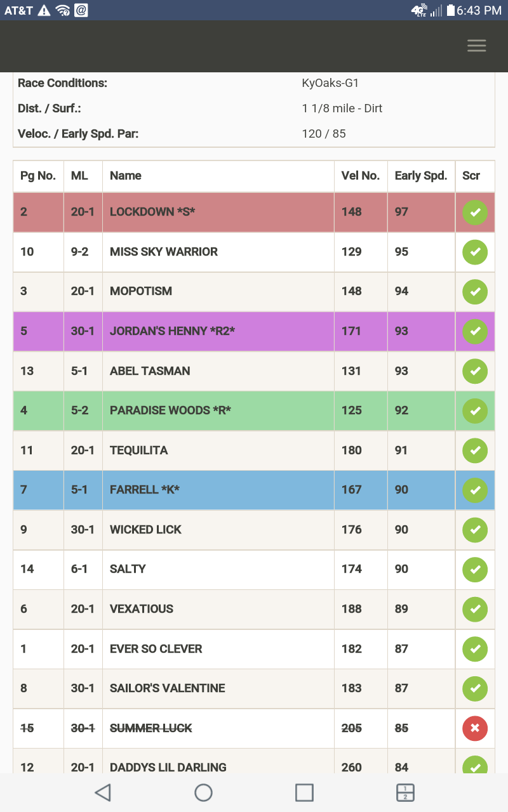Toggle scratch checkmark for MISS SKY WARRIOR
This screenshot has width=508, height=812.
tap(474, 252)
